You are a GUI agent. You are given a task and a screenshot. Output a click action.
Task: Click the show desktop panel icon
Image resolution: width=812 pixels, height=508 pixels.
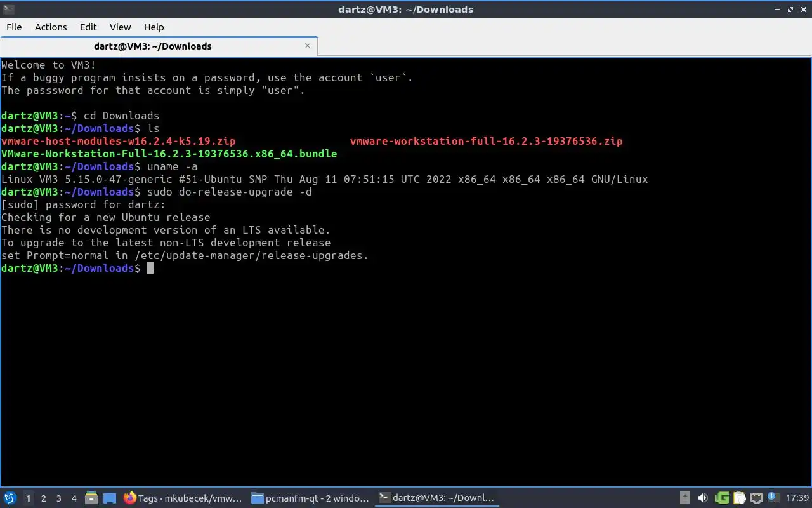(x=110, y=498)
